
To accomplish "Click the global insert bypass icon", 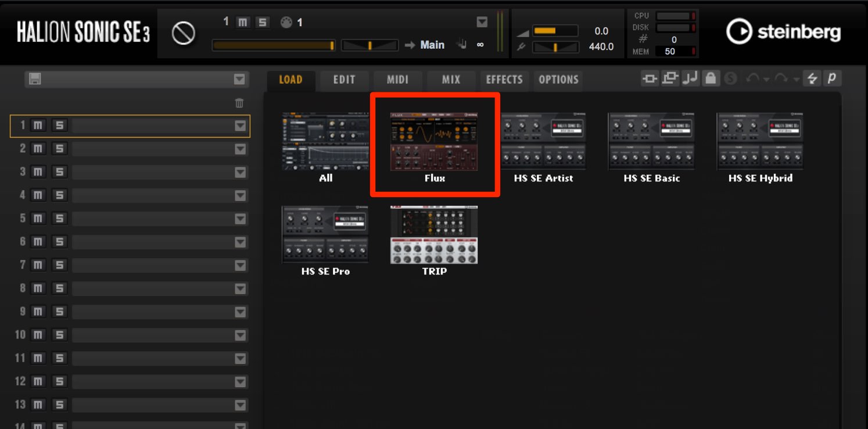I will (x=650, y=78).
